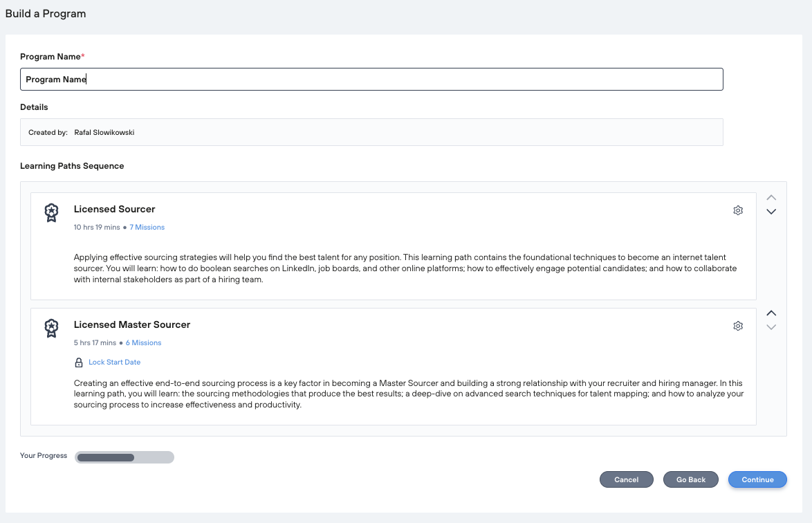
Task: Select the Licensed Master Sourcer title
Action: tap(131, 324)
